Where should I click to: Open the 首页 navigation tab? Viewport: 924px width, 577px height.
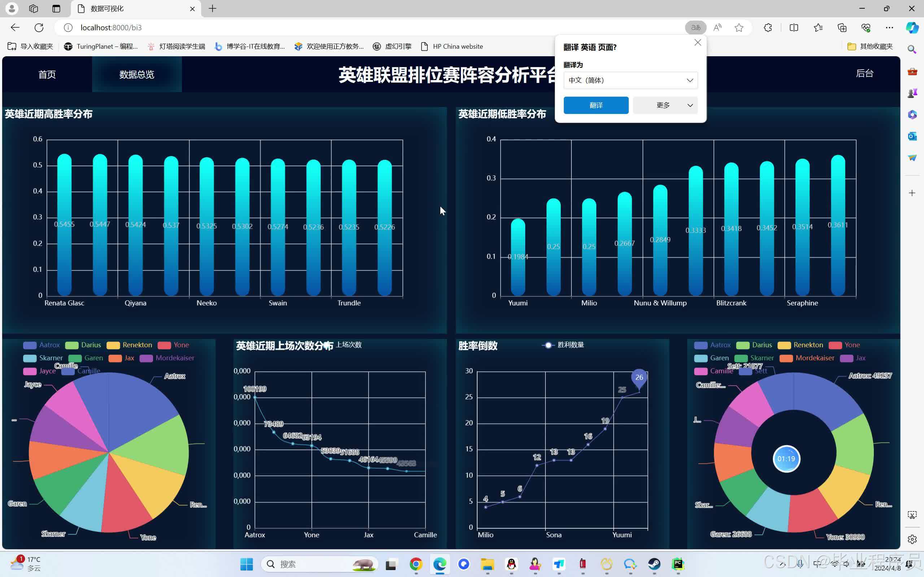[x=47, y=74]
